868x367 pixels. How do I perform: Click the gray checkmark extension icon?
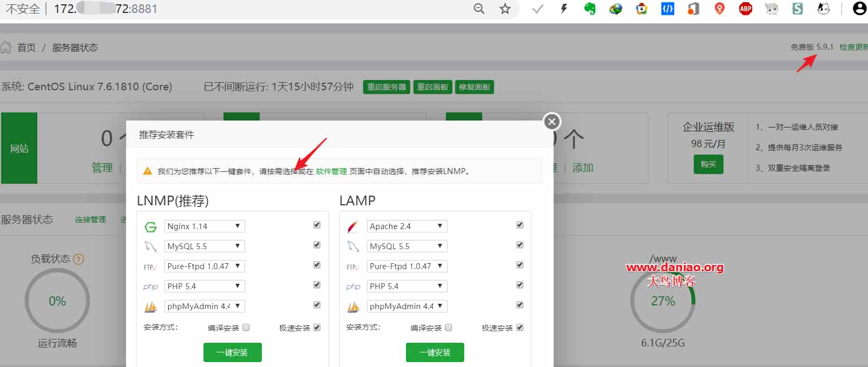click(538, 9)
